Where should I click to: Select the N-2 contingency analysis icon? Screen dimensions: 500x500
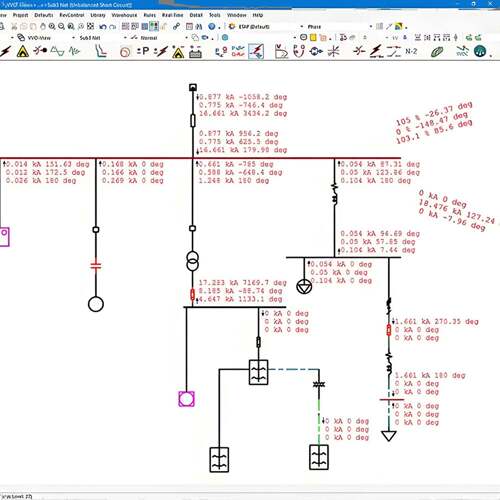(x=411, y=51)
